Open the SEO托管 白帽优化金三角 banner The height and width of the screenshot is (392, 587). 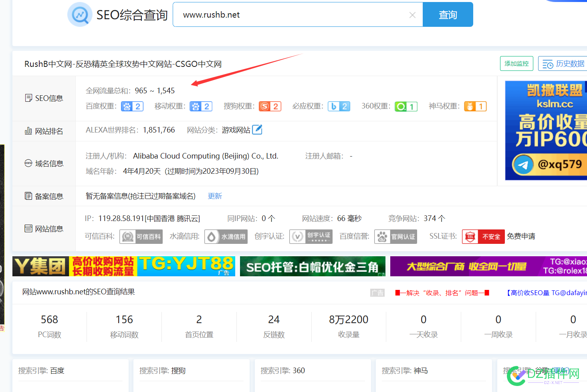tap(313, 266)
